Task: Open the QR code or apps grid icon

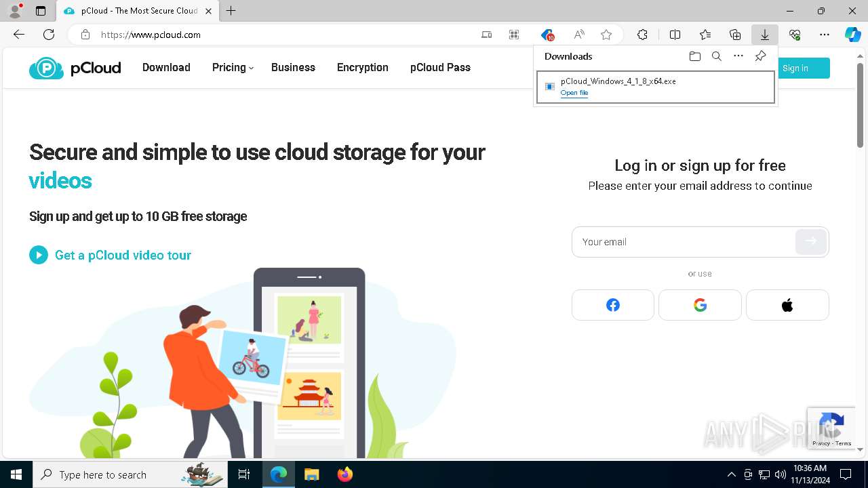Action: [x=514, y=35]
